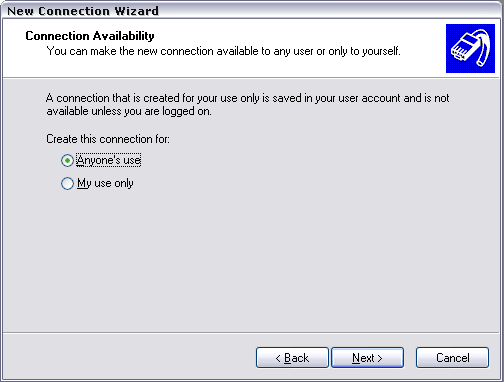Image resolution: width=504 pixels, height=382 pixels.
Task: Click the green dot in the selected radio button
Action: point(67,161)
